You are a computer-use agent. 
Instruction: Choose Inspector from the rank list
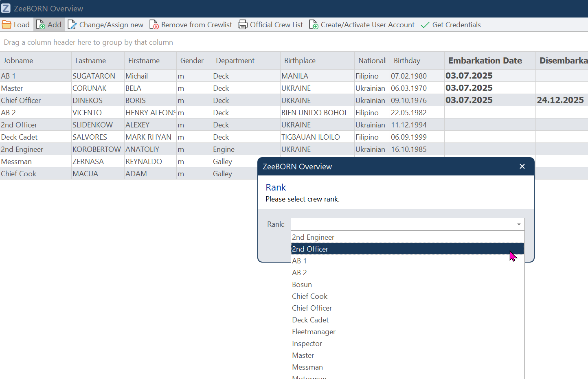(408, 344)
